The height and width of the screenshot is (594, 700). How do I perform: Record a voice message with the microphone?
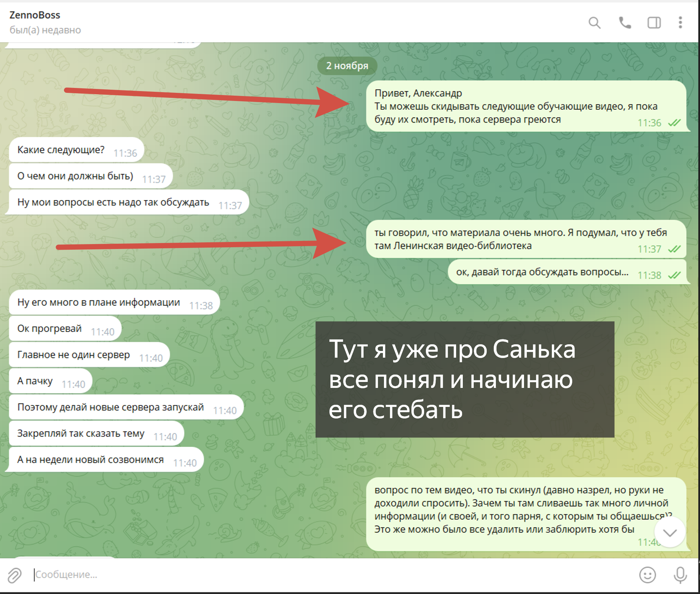(x=680, y=575)
